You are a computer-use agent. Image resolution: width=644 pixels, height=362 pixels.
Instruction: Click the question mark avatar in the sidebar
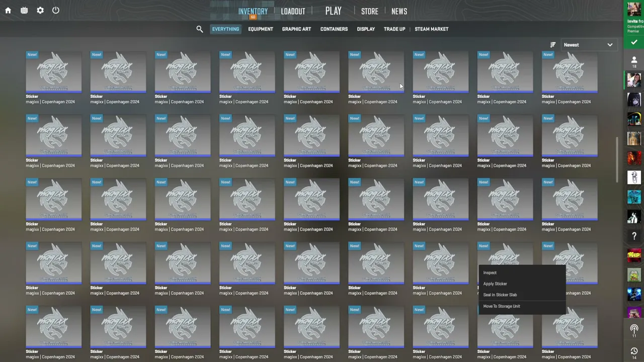click(x=634, y=236)
